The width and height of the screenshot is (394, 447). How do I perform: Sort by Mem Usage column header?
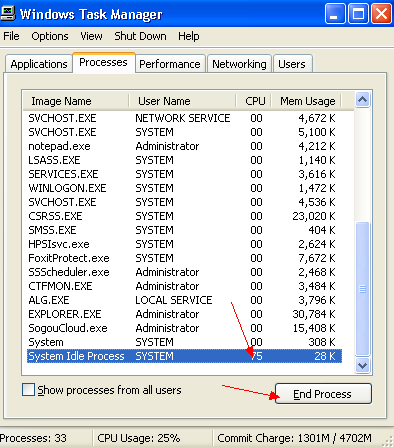[307, 101]
